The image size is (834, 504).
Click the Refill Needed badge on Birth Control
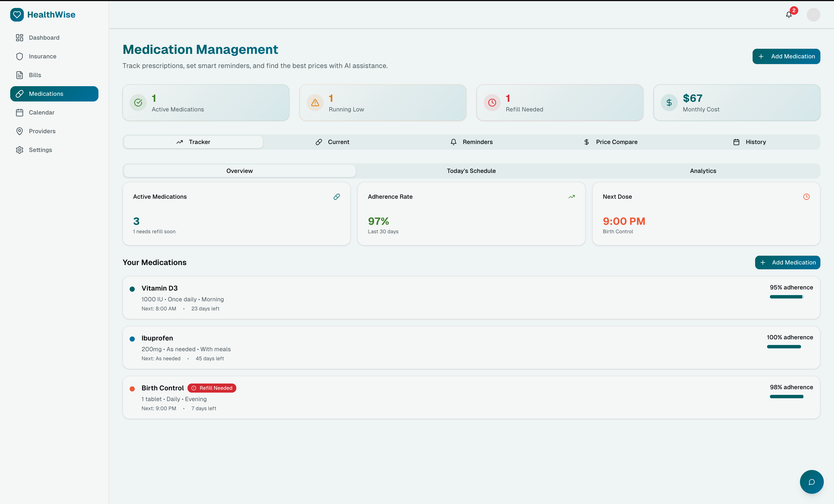pos(212,388)
